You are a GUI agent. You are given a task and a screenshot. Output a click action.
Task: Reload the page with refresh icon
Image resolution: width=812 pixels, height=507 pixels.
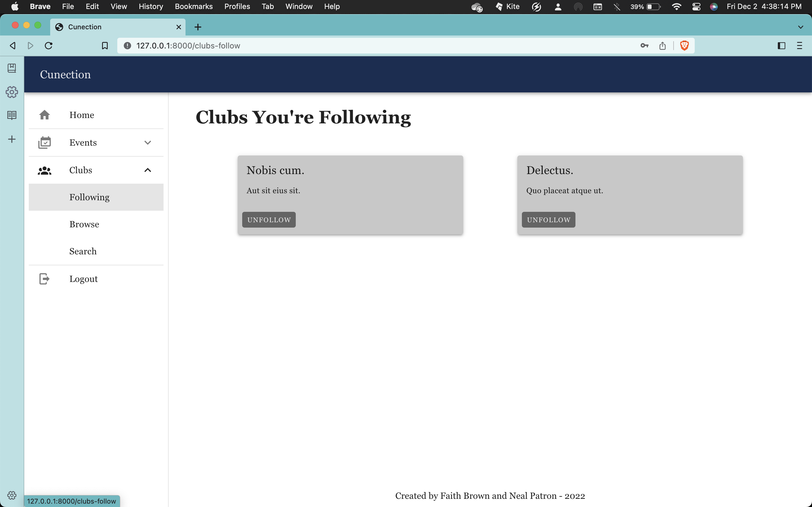click(x=49, y=46)
